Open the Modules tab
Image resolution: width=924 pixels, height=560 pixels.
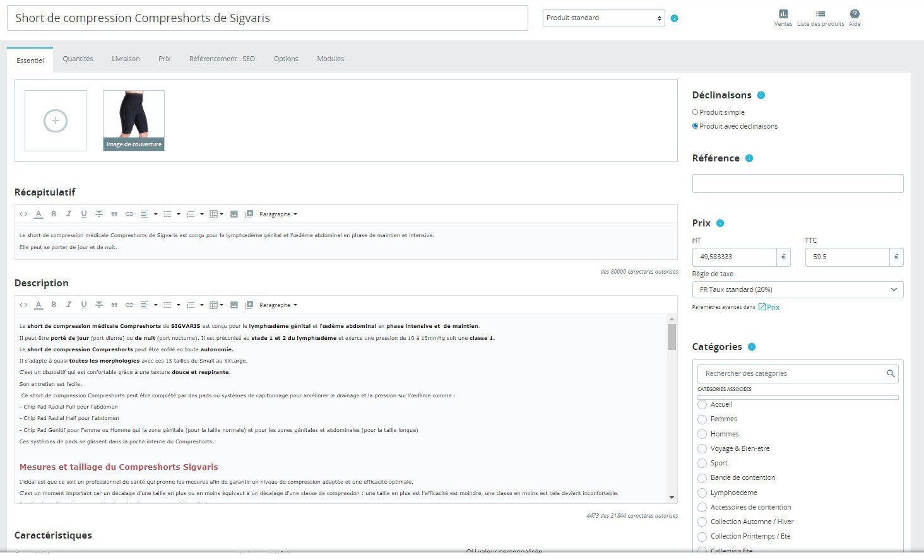tap(331, 59)
